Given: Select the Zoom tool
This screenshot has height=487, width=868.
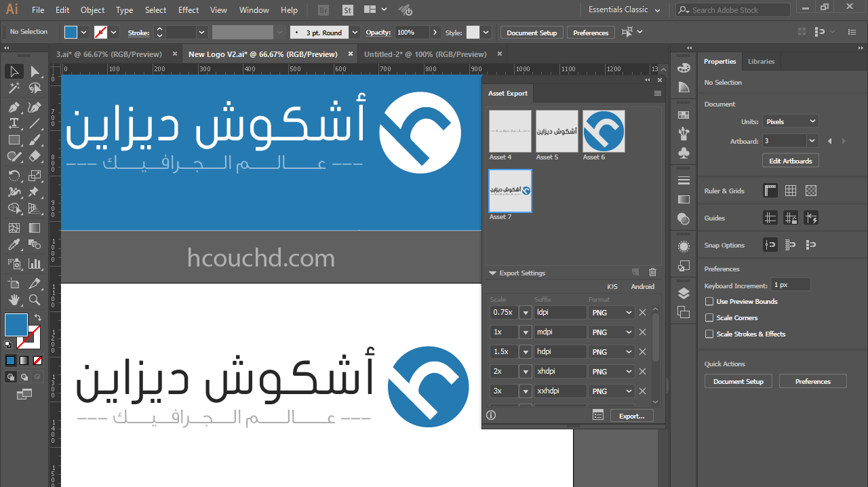Looking at the screenshot, I should (34, 300).
